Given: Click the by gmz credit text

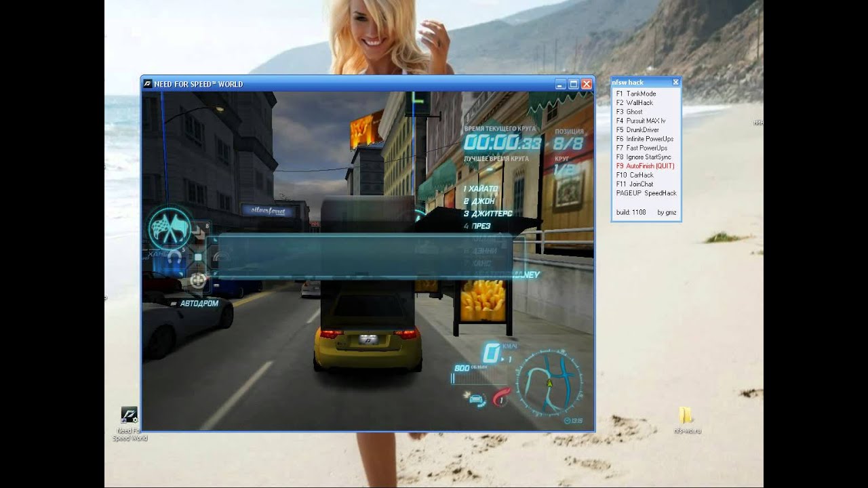Looking at the screenshot, I should [x=667, y=212].
